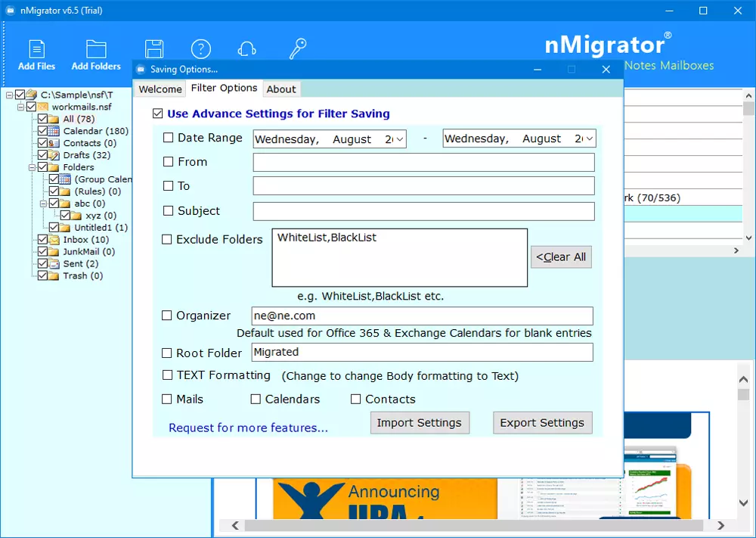The width and height of the screenshot is (756, 538).
Task: Click the Calendar (180) folder icon
Action: tap(54, 131)
